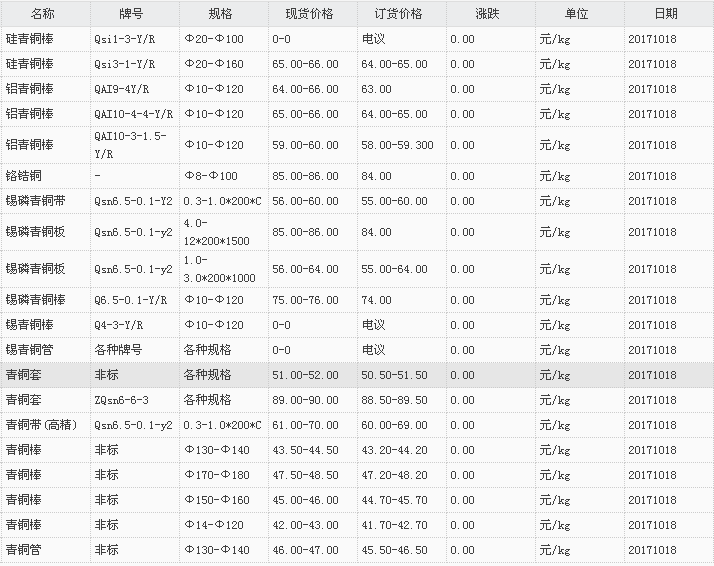714x566 pixels.
Task: Click the 单位 column header
Action: (x=577, y=14)
